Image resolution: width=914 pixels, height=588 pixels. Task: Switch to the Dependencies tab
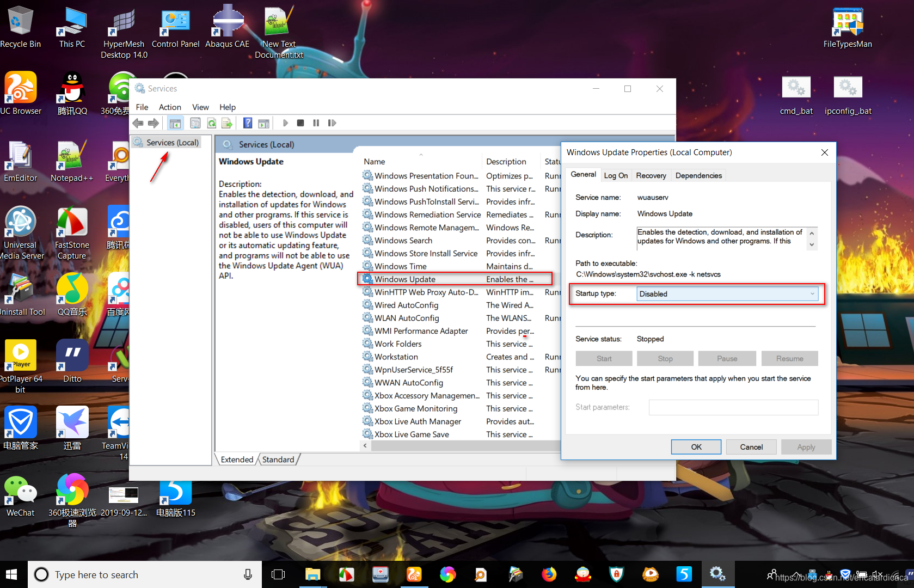coord(698,175)
